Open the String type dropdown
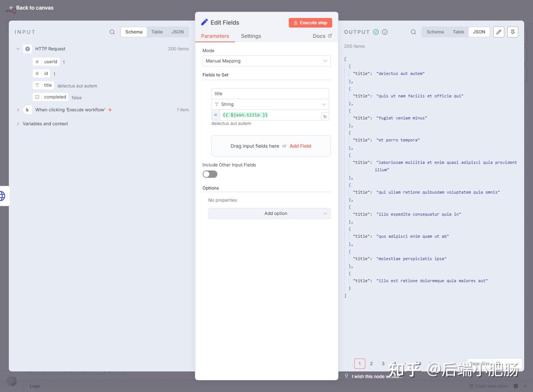Screen dimensions: 533x392 (270, 104)
